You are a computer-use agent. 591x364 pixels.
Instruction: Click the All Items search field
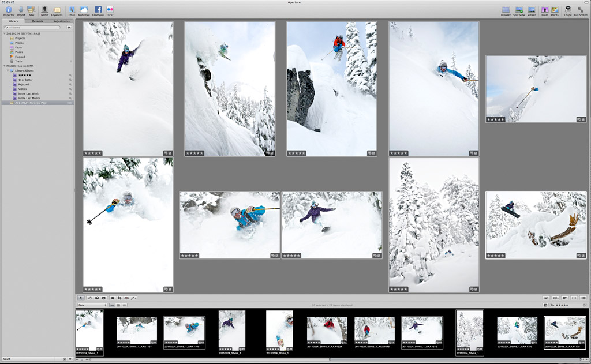click(35, 27)
